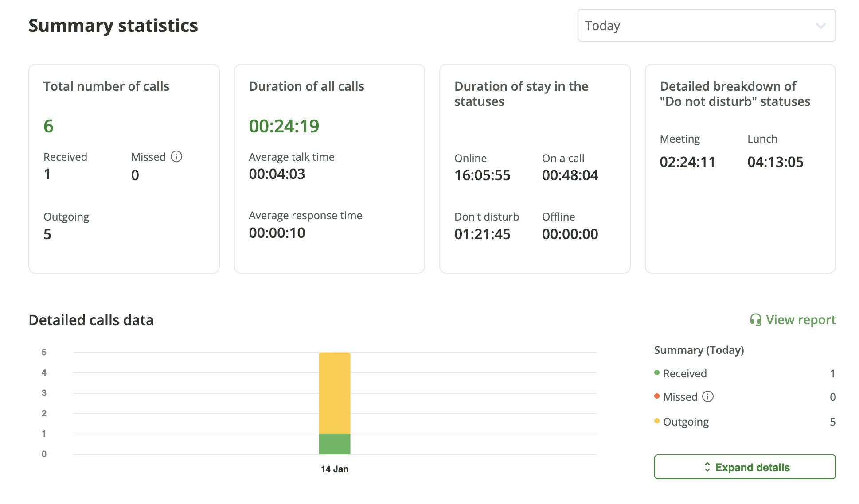Screen dimensions: 859x504
Task: Click the headset icon beside View report
Action: click(x=756, y=319)
